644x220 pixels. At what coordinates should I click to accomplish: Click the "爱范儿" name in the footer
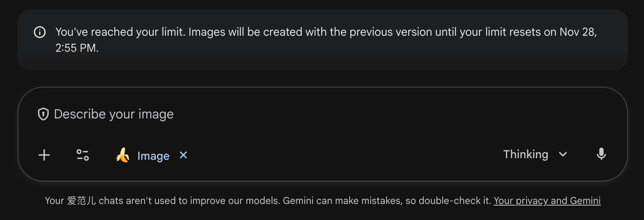(x=82, y=201)
